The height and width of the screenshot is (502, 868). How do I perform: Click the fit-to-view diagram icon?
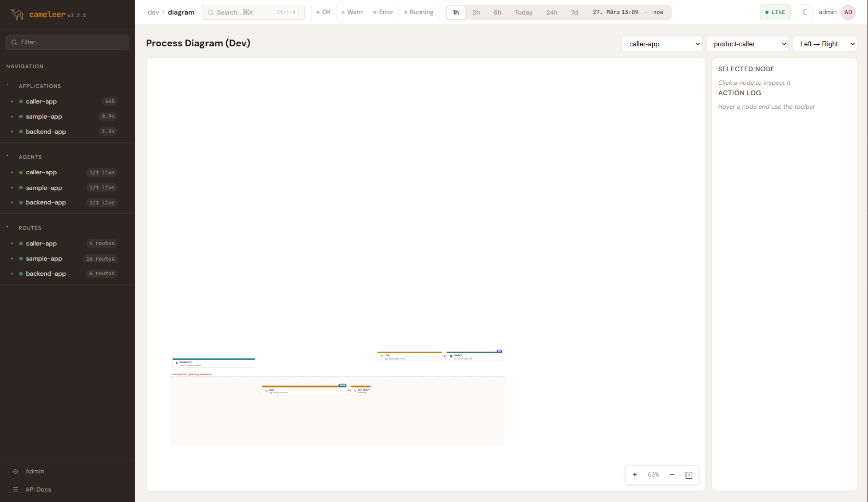click(x=689, y=475)
